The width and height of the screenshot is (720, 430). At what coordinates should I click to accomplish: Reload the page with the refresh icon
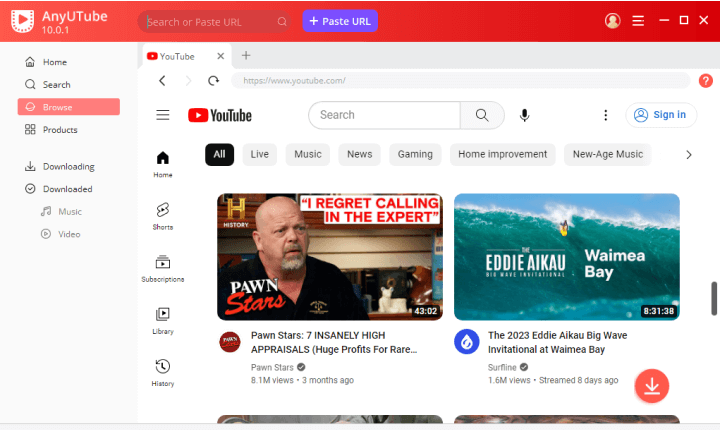click(214, 81)
